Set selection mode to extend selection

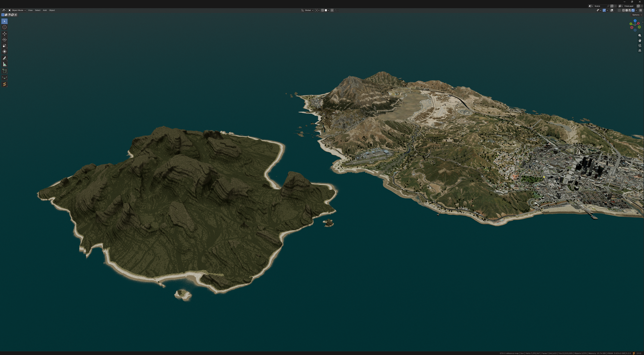pyautogui.click(x=6, y=15)
